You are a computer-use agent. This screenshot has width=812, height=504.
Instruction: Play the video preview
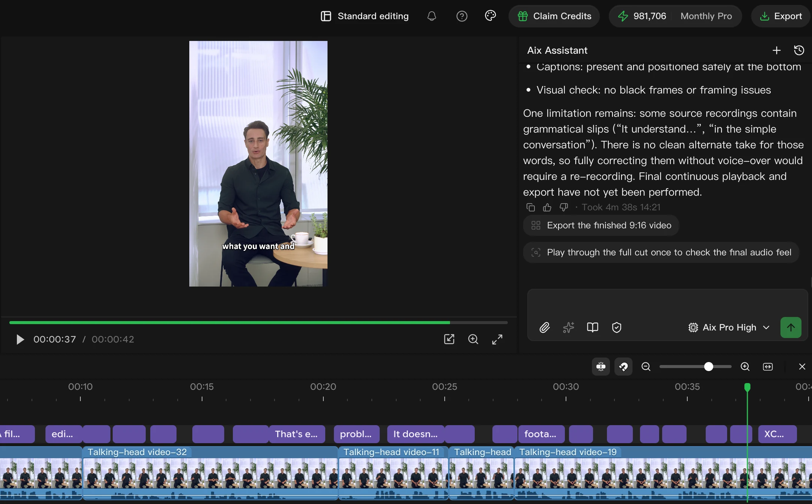click(x=20, y=340)
